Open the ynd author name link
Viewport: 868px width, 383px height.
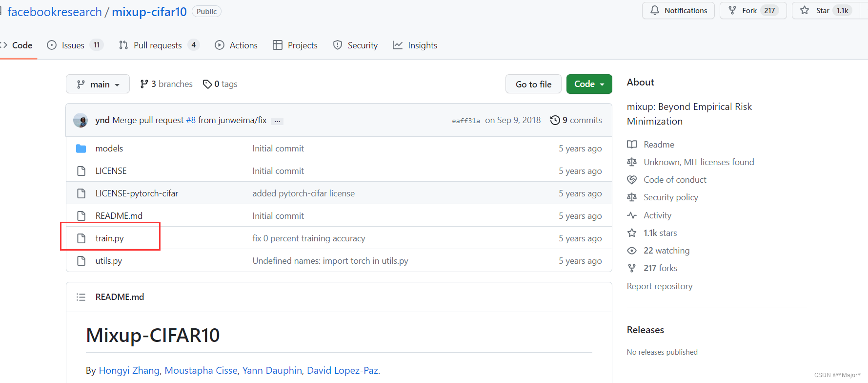[x=102, y=120]
